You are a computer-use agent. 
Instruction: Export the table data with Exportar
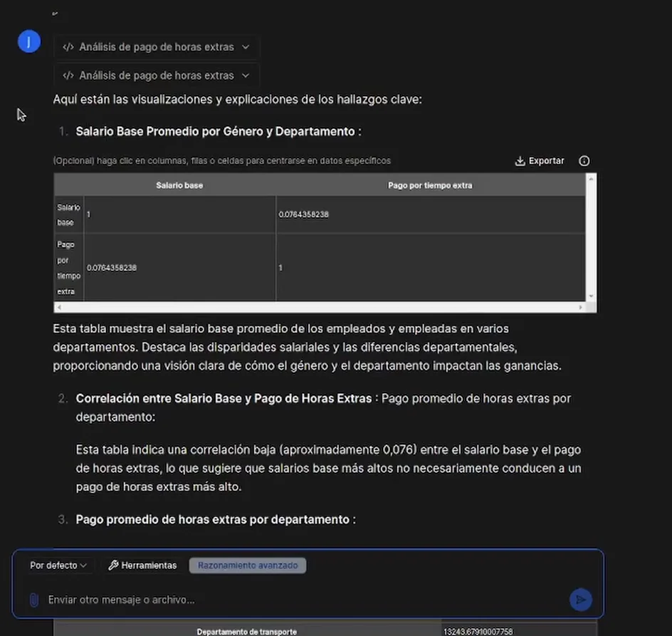540,161
